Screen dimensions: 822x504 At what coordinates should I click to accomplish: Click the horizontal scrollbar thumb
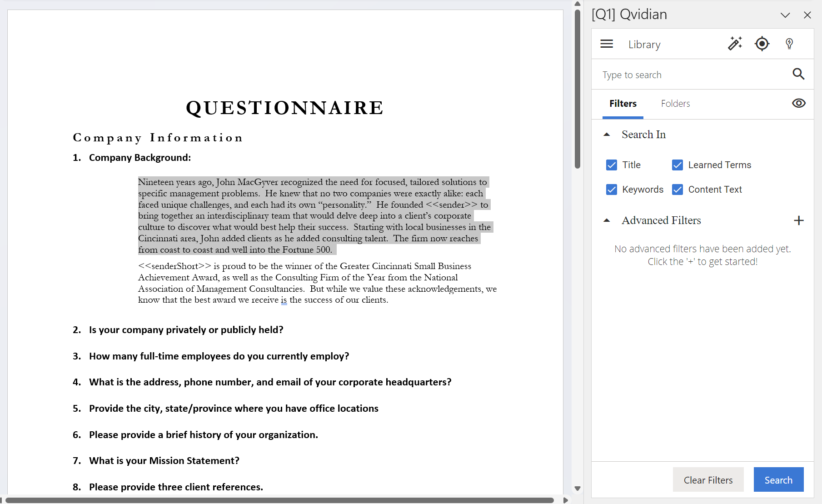tap(279, 500)
